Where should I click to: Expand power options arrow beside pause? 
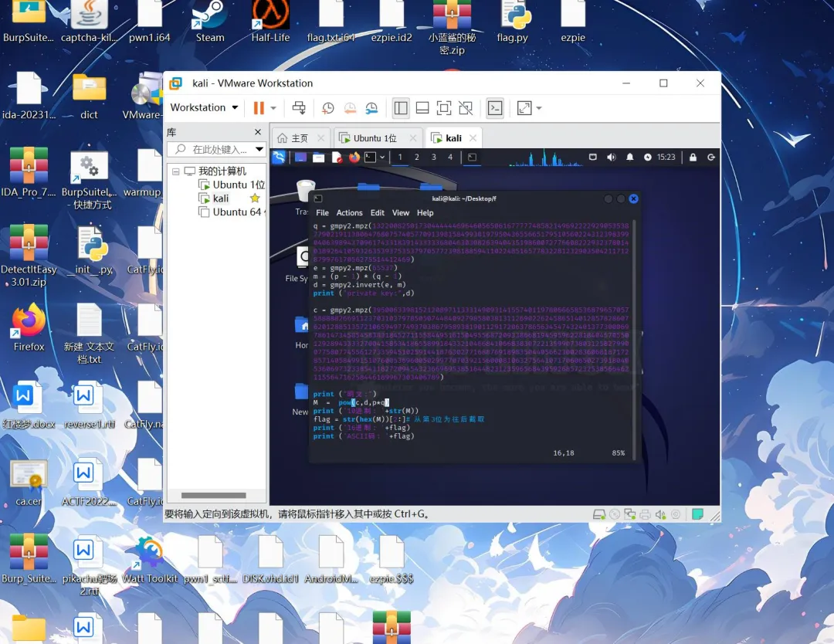(273, 108)
